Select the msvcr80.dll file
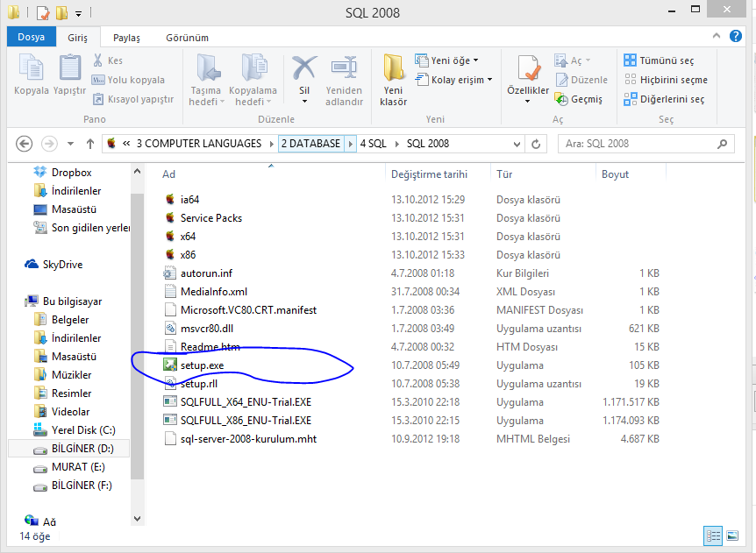The height and width of the screenshot is (553, 756). (207, 329)
